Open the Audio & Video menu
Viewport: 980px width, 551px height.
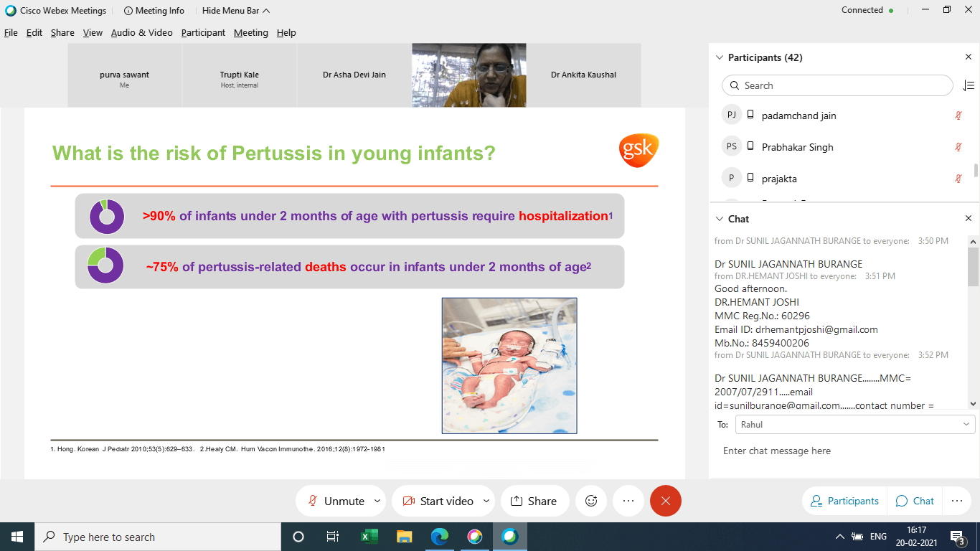141,33
